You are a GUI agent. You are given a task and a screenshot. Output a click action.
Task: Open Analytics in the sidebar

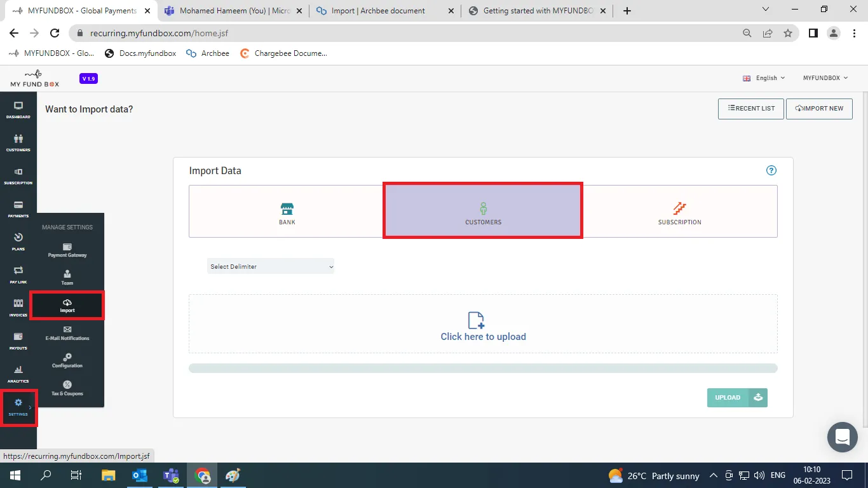18,374
